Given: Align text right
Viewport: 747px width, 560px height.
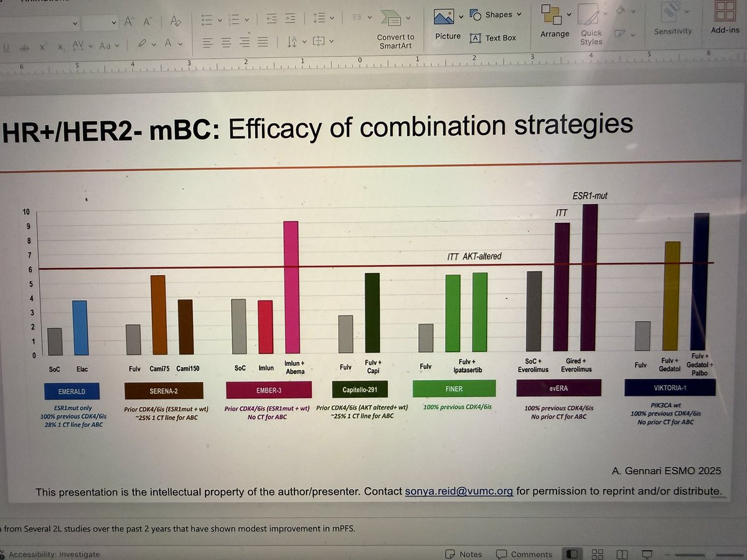Looking at the screenshot, I should point(244,42).
